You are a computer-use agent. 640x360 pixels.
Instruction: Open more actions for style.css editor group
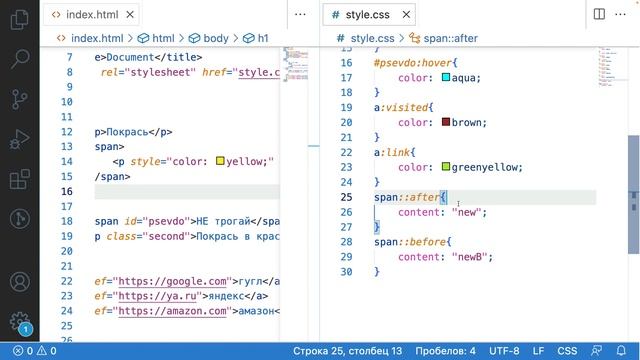click(620, 14)
